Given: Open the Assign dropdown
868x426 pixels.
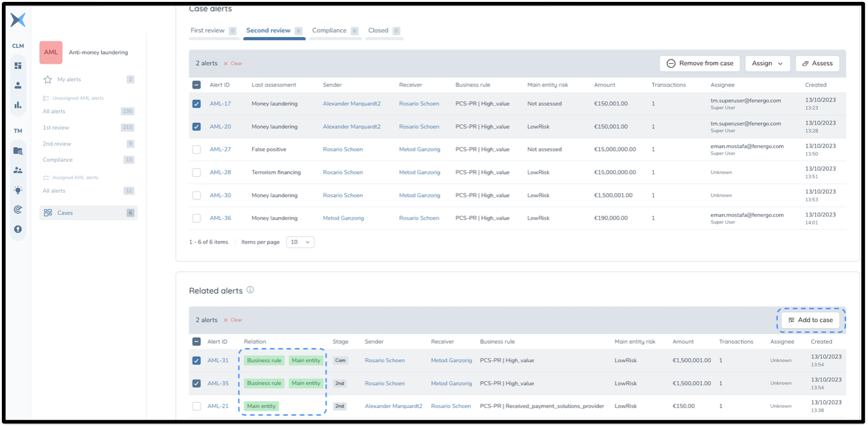Looking at the screenshot, I should pos(767,63).
